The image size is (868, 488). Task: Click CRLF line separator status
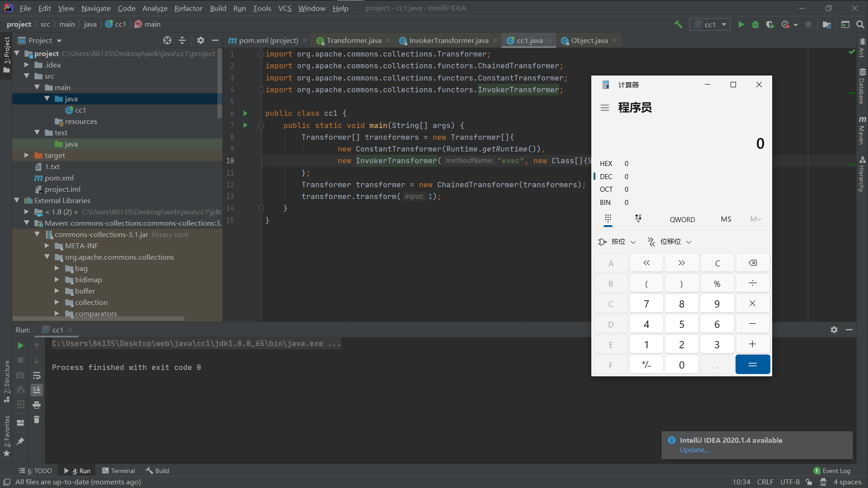[x=765, y=482]
